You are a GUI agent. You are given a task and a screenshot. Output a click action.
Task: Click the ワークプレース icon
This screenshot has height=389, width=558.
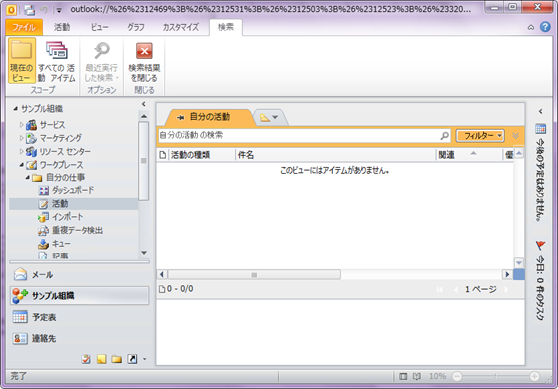[x=31, y=165]
